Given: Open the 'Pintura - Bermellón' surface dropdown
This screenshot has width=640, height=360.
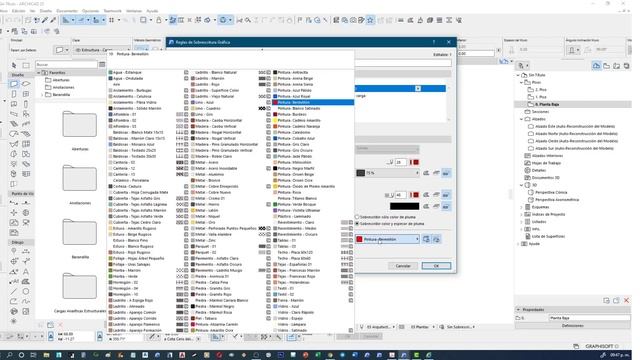Looking at the screenshot, I should [x=388, y=239].
